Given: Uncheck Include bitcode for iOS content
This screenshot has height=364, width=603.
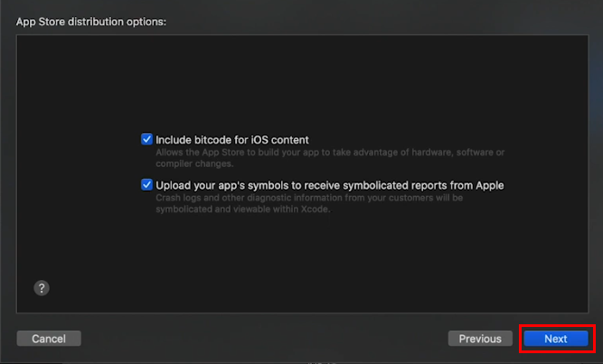Looking at the screenshot, I should coord(147,140).
